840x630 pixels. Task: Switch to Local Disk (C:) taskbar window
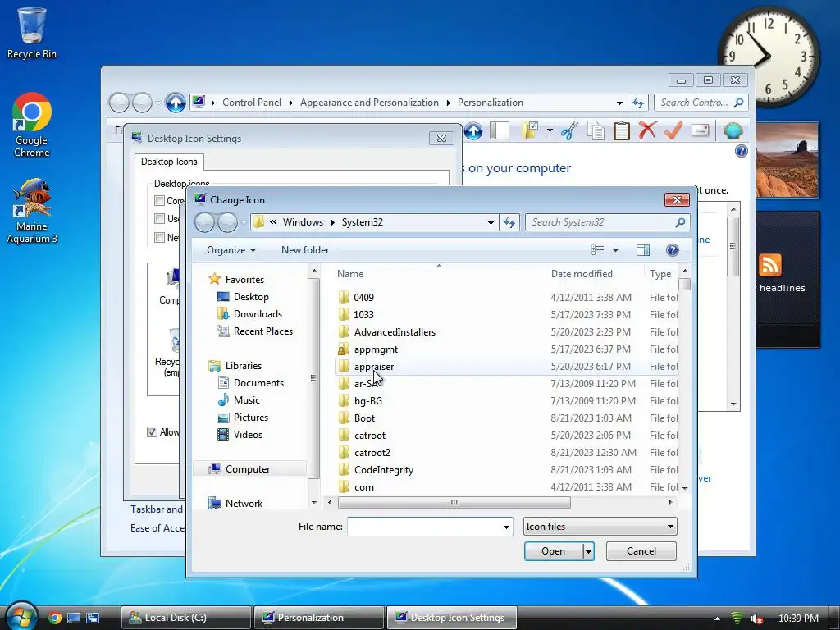click(x=186, y=618)
